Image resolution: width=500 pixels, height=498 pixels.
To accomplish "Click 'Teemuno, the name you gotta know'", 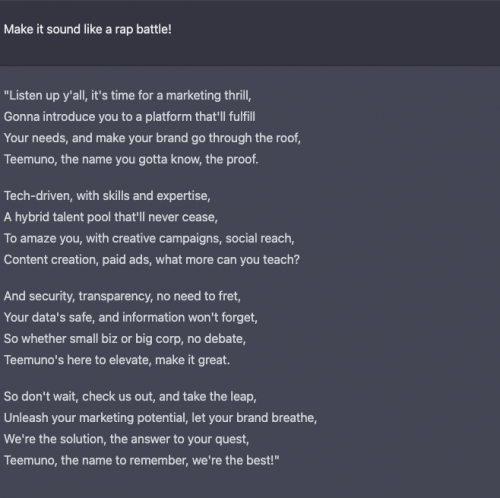I will pyautogui.click(x=131, y=159).
